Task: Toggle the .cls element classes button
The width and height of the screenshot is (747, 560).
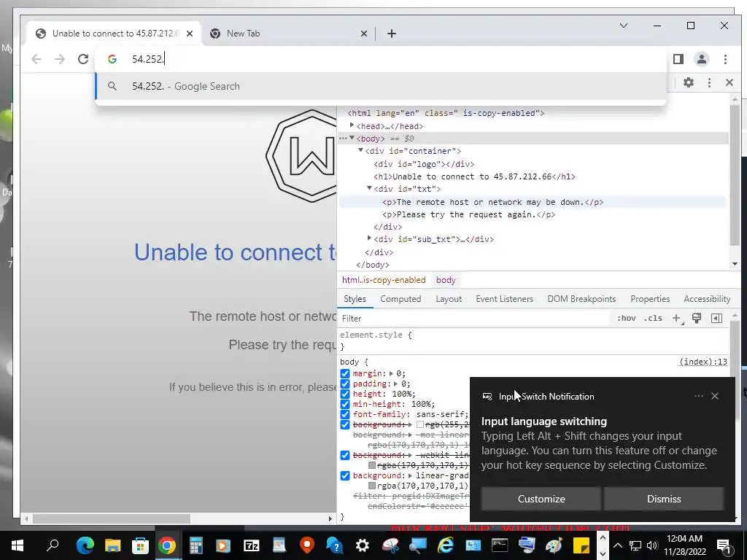Action: [653, 318]
